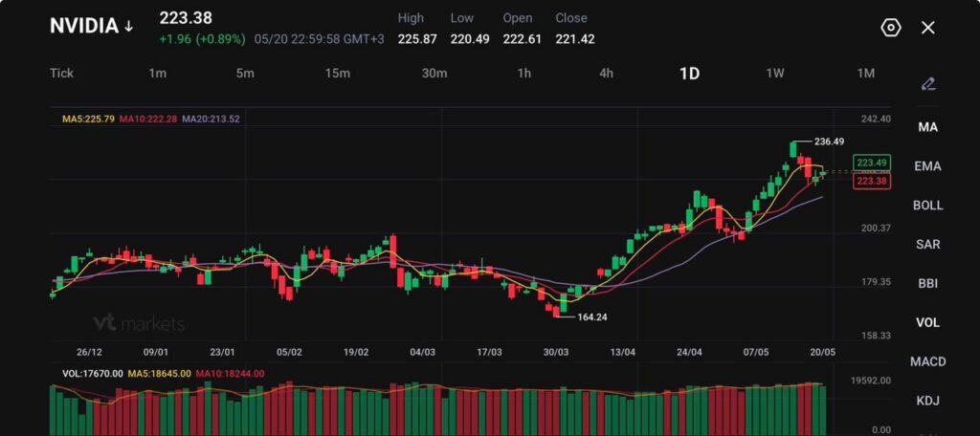Toggle the VOL indicator

pos(928,322)
